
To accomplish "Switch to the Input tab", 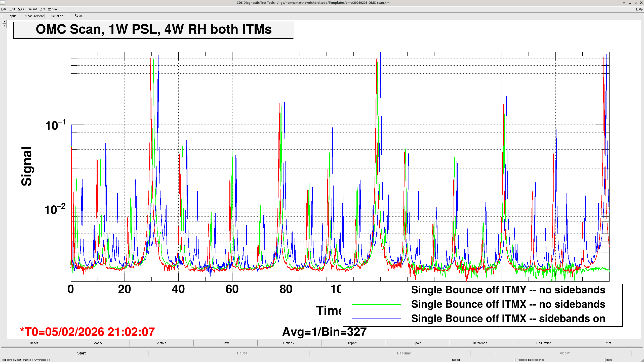I will (x=12, y=16).
